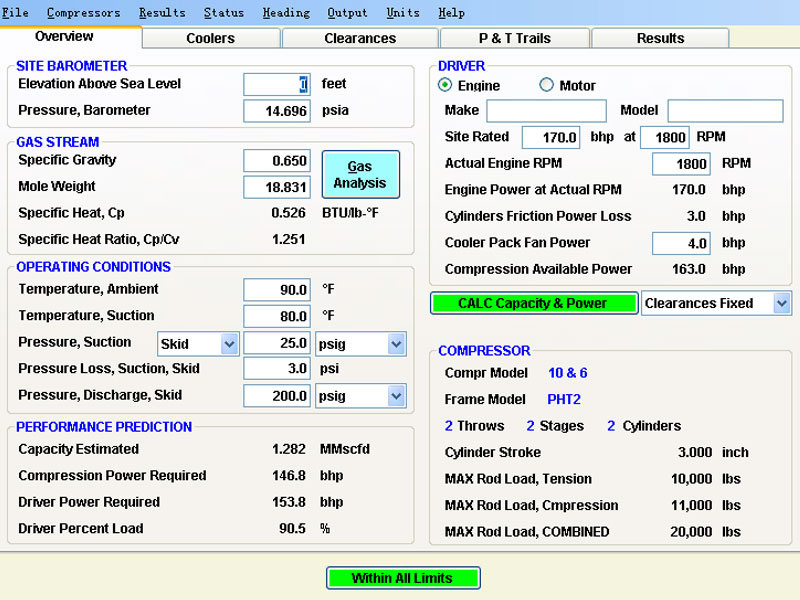The height and width of the screenshot is (600, 800).
Task: Open the Clearances tab
Action: coord(360,38)
